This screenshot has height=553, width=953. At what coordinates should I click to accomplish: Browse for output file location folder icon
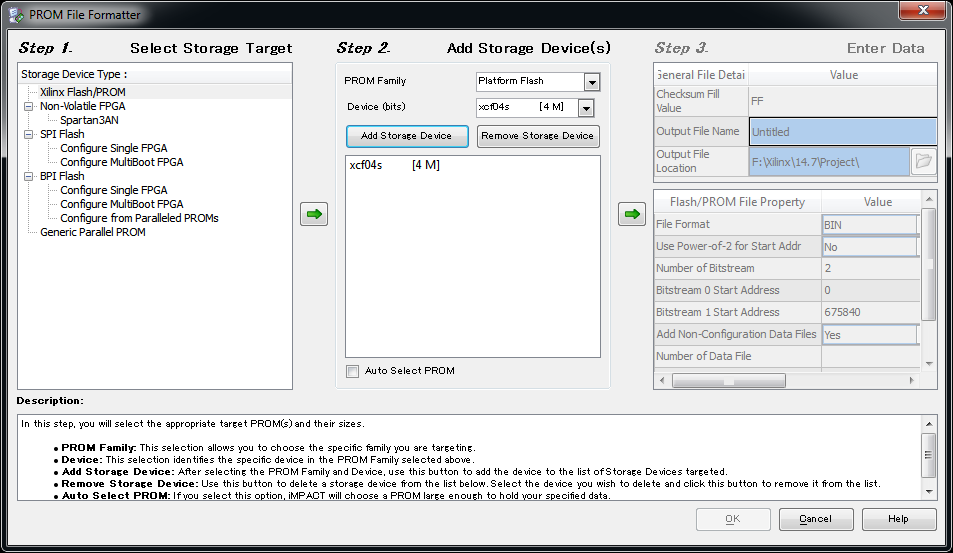coord(923,161)
